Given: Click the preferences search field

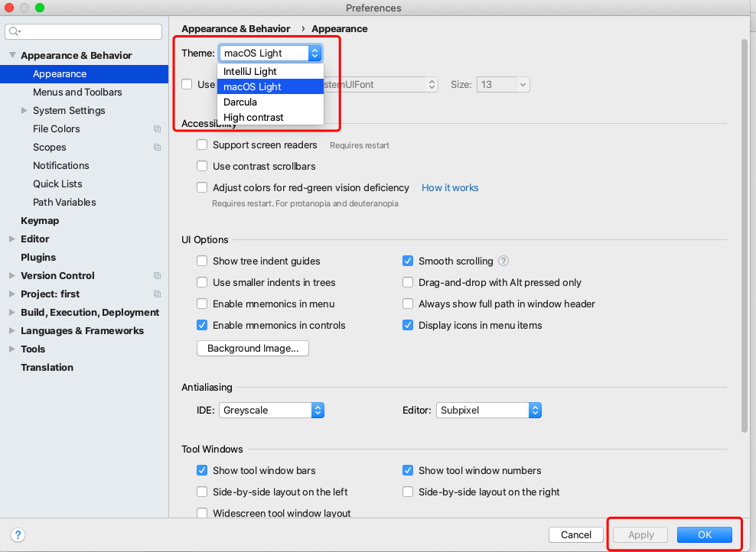Looking at the screenshot, I should tap(83, 31).
